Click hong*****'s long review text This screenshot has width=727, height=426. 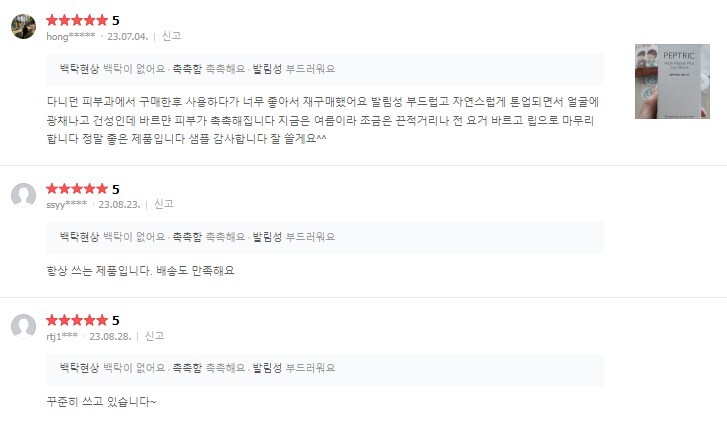(x=322, y=120)
